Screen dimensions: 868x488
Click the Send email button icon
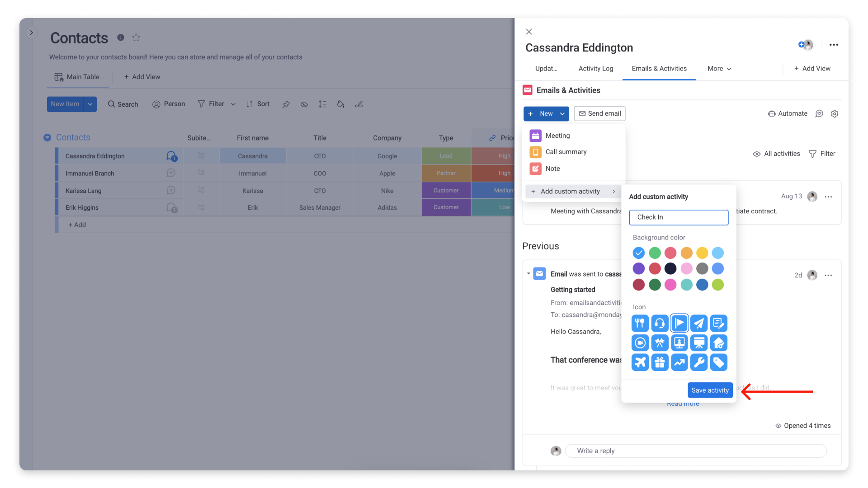tap(582, 113)
